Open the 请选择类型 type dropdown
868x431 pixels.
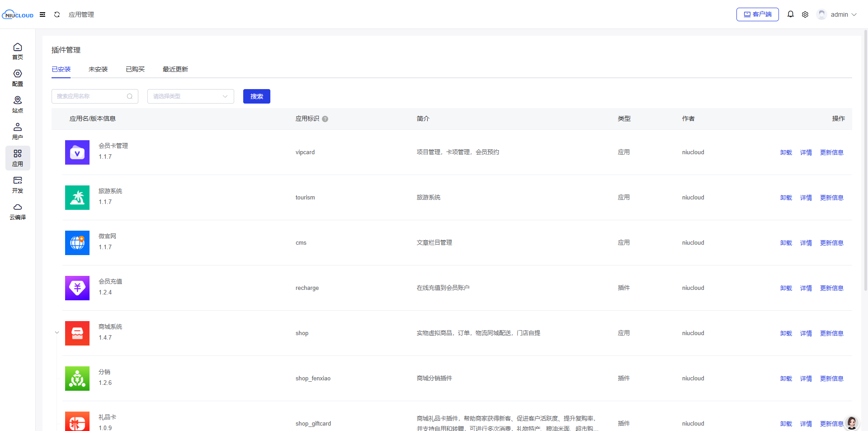pos(190,96)
